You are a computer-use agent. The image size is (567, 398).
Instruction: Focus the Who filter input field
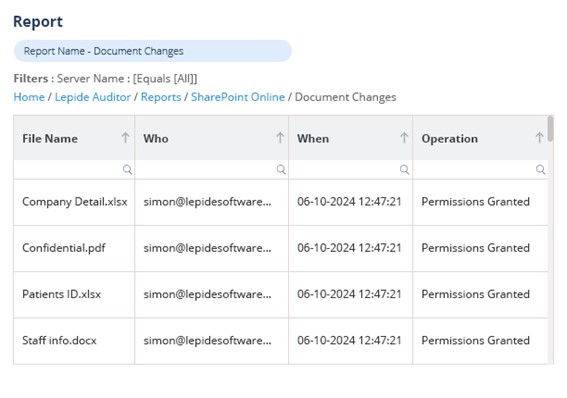click(x=212, y=170)
